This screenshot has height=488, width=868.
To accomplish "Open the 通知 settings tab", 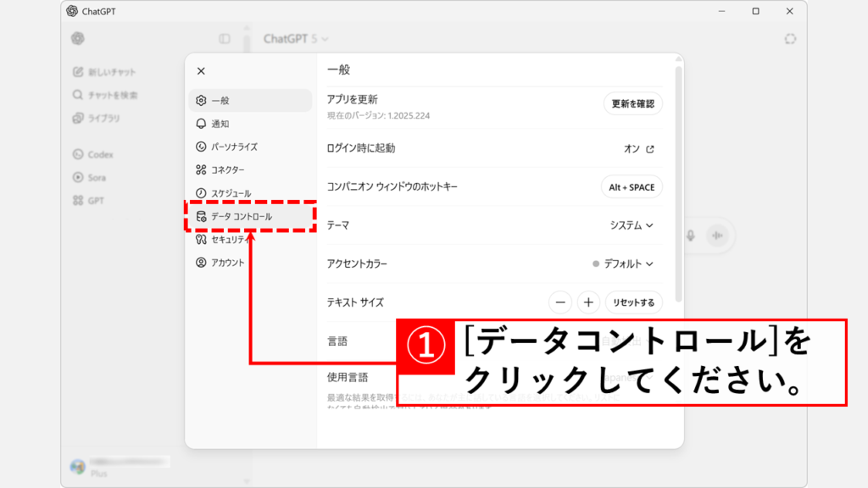I will [x=250, y=124].
